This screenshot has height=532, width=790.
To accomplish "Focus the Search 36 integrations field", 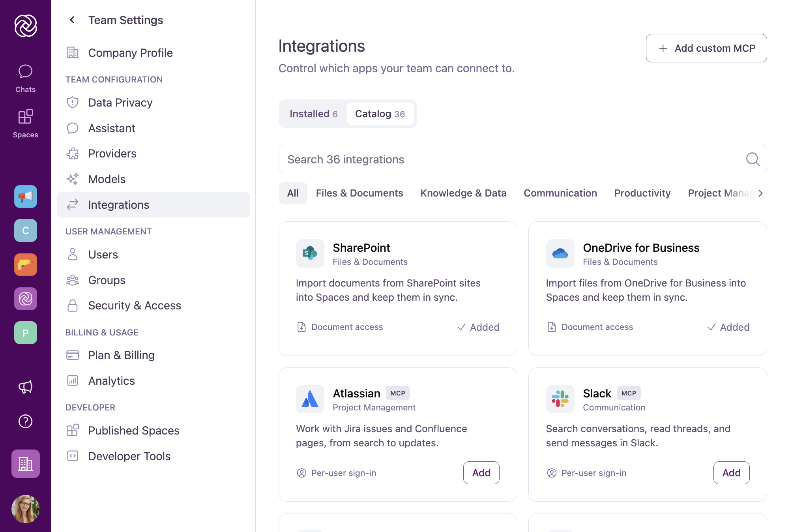I will pos(522,159).
